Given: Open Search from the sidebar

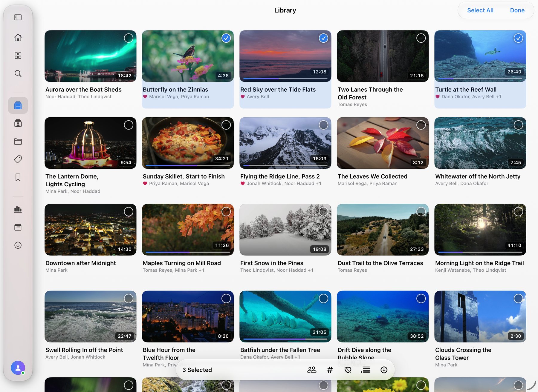Looking at the screenshot, I should [x=18, y=73].
